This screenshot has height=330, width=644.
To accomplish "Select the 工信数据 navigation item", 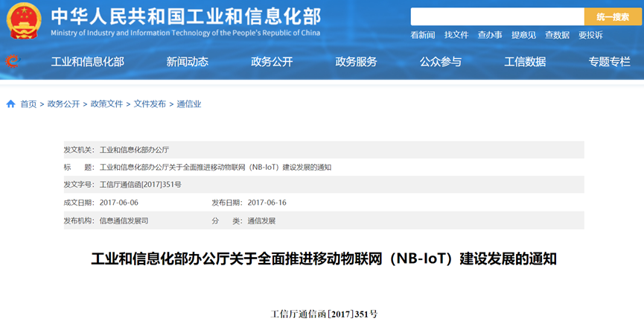I will (525, 62).
